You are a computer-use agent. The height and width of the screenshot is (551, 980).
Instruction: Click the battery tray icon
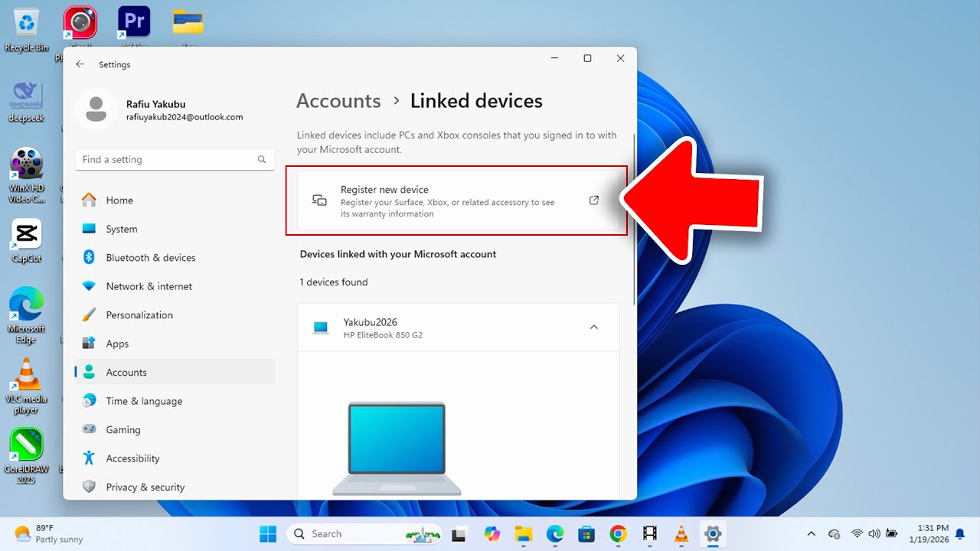tap(892, 533)
